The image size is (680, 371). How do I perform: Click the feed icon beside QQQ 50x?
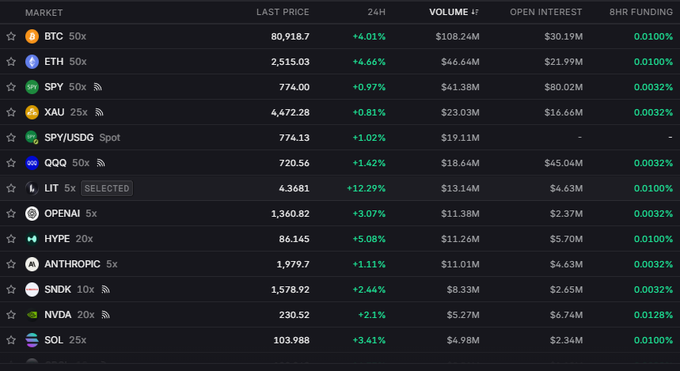101,163
